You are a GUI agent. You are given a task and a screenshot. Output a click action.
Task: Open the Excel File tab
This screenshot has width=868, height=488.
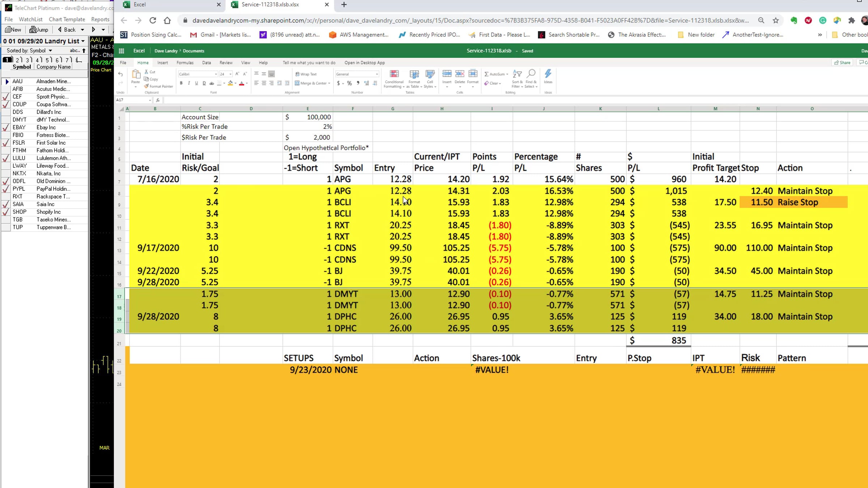[x=123, y=63]
